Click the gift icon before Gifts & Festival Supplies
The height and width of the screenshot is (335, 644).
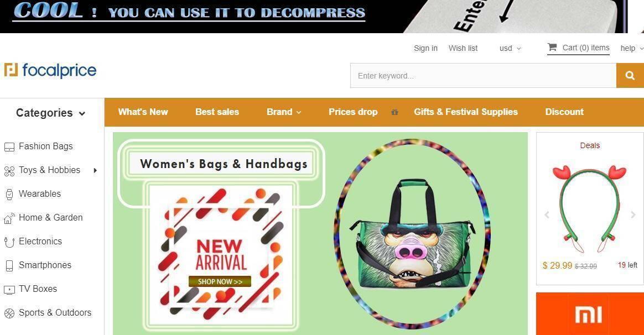tap(394, 112)
